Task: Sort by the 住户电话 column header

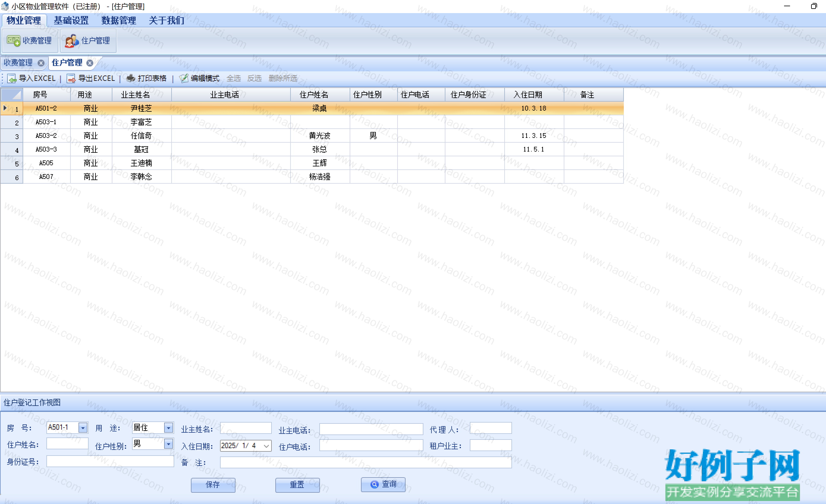Action: point(421,95)
